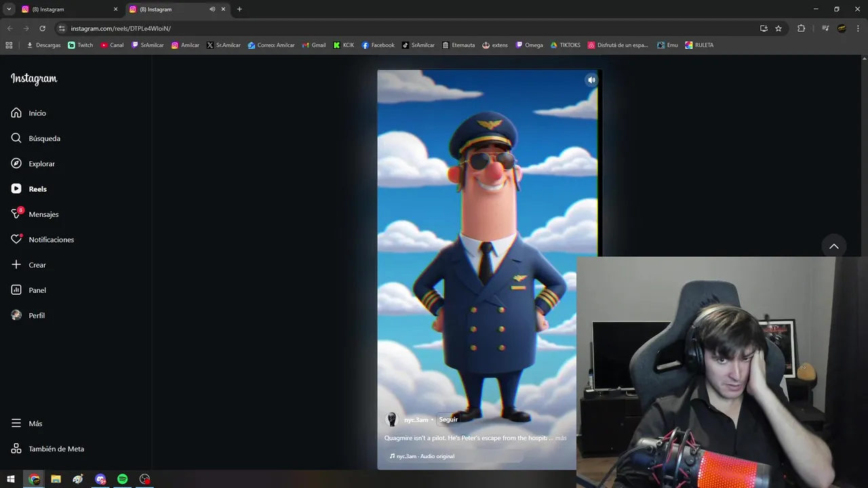Open Chrome from taskbar
This screenshot has width=868, height=488.
coord(34,479)
